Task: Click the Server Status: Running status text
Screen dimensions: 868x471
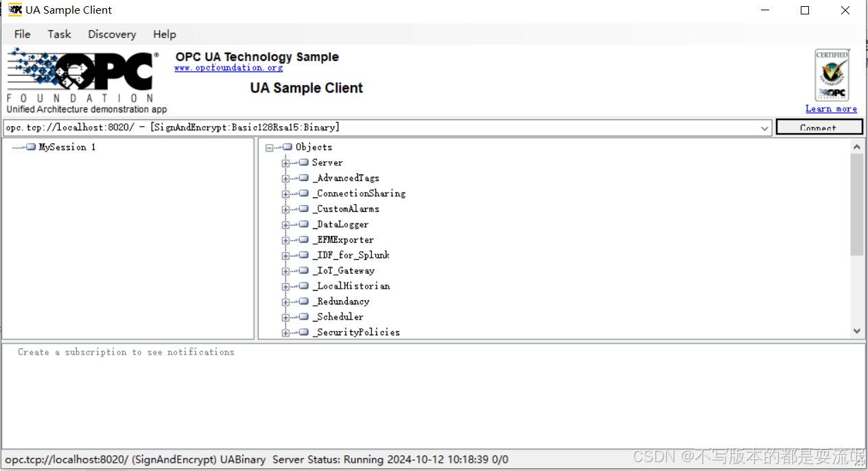Action: point(328,459)
